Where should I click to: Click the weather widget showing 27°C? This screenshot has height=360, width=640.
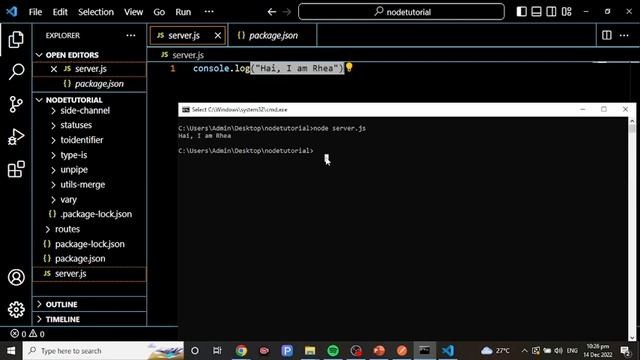click(495, 351)
